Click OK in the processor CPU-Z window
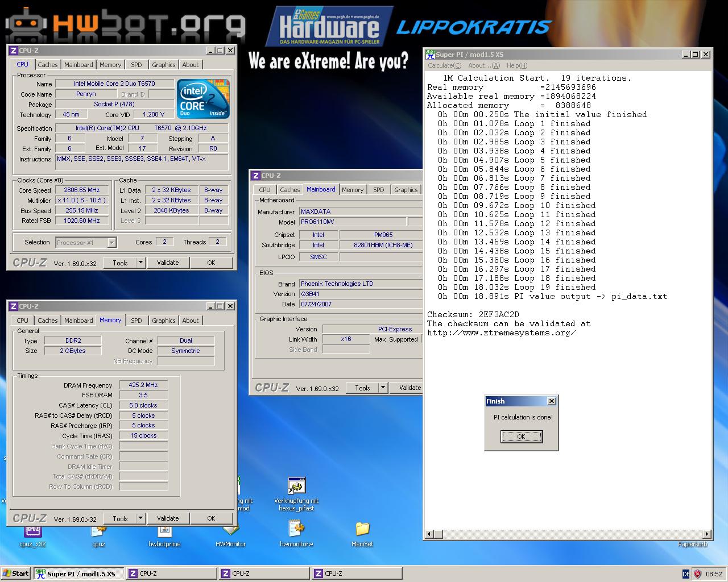The height and width of the screenshot is (582, 728). pyautogui.click(x=211, y=263)
